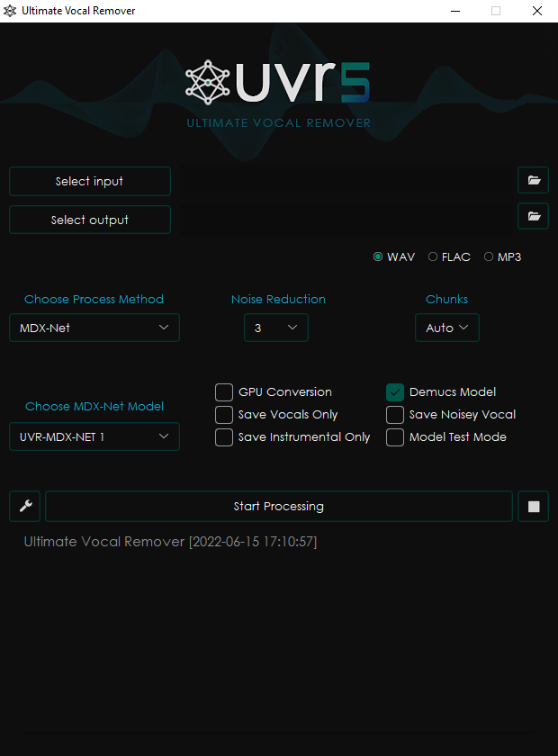Toggle Save Vocals Only option
This screenshot has height=756, width=558.
tap(224, 415)
